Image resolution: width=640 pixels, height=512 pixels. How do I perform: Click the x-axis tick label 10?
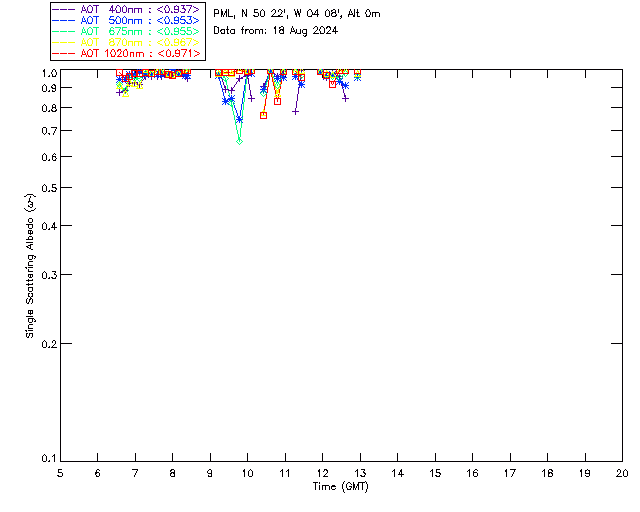[247, 473]
